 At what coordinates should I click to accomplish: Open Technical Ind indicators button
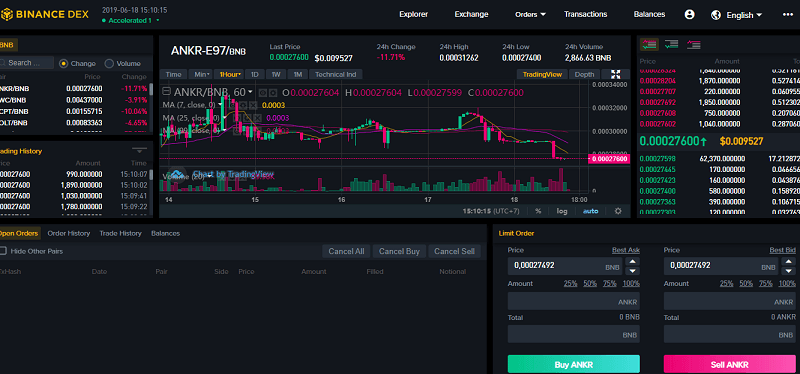point(336,74)
